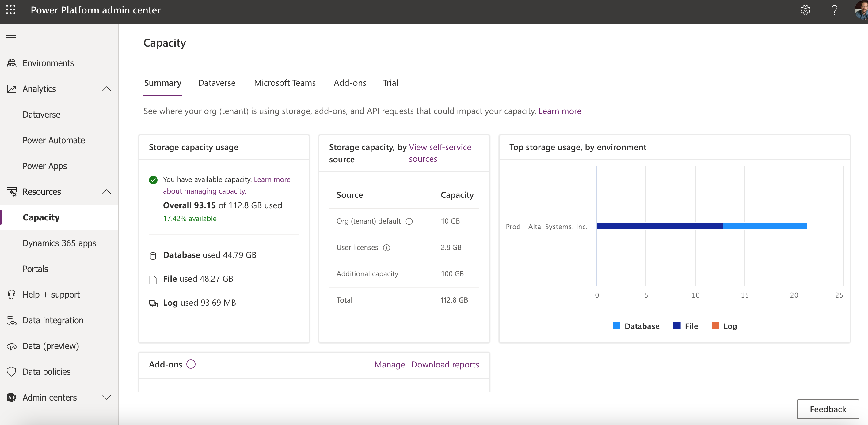Click the Environments globe icon
The image size is (868, 425).
click(x=12, y=63)
